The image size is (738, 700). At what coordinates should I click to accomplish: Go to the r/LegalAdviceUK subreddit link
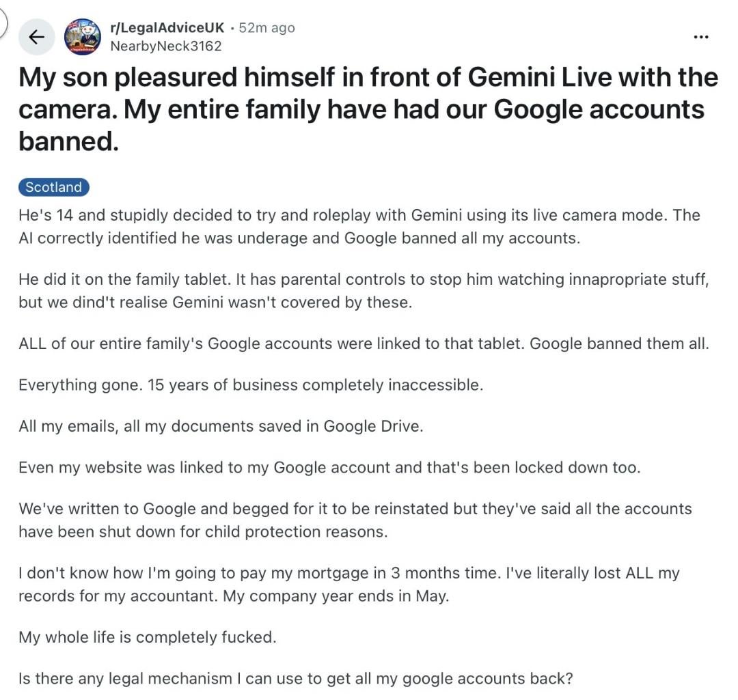click(x=167, y=28)
